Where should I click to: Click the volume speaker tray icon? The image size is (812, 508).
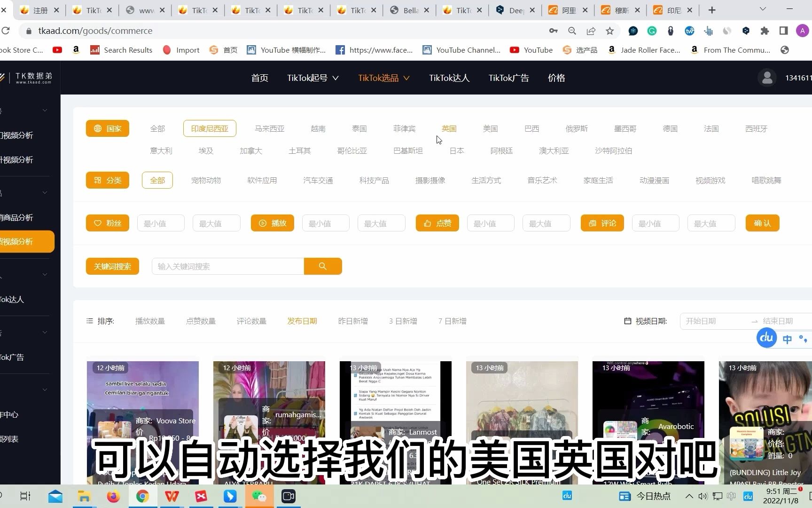(x=703, y=496)
